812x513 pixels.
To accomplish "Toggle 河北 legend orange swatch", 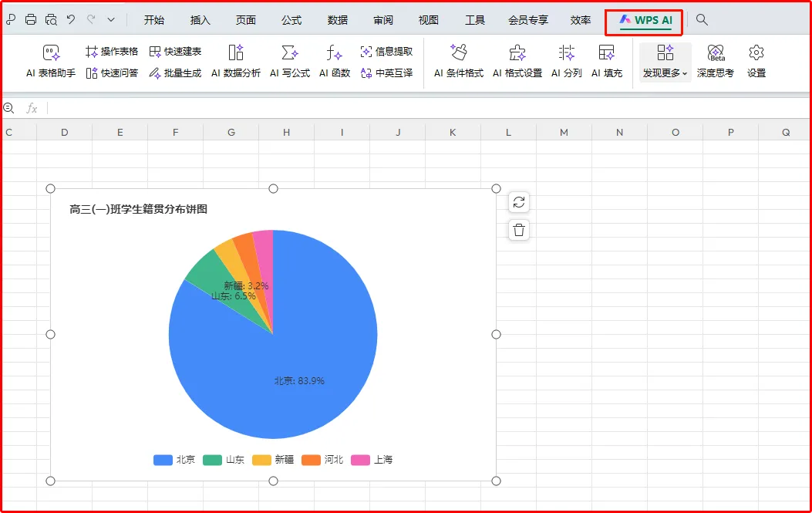I will [x=312, y=460].
